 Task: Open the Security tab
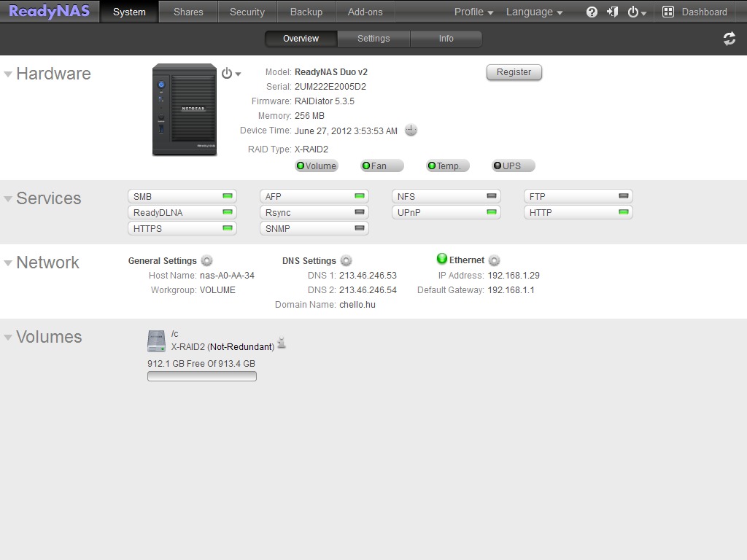[247, 12]
